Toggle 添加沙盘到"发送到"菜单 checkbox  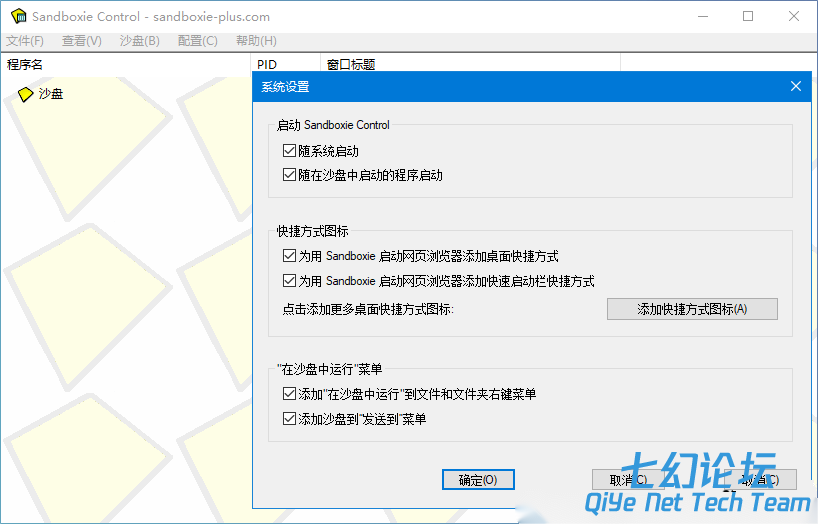[x=289, y=419]
